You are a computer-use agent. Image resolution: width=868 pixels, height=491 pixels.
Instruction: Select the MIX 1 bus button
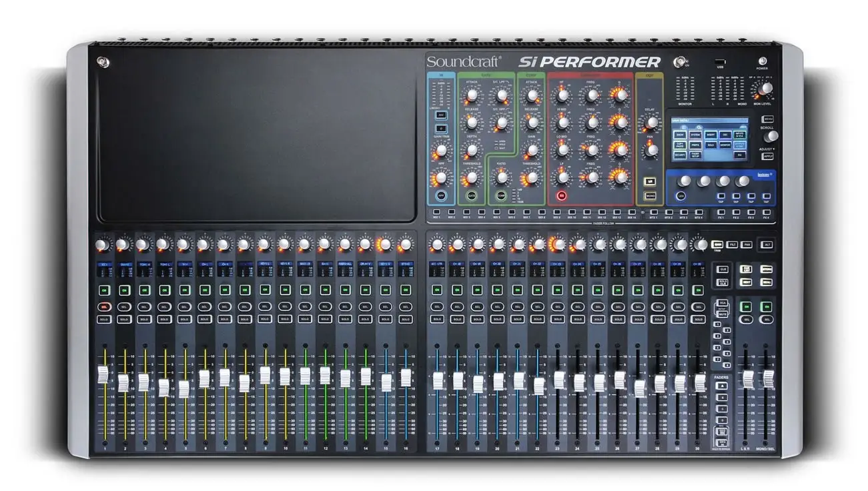coord(436,211)
